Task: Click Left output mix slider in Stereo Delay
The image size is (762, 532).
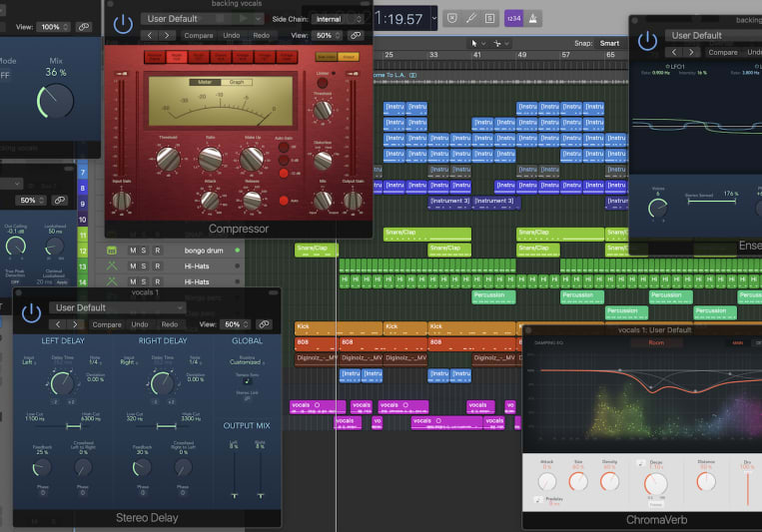Action: pos(235,474)
